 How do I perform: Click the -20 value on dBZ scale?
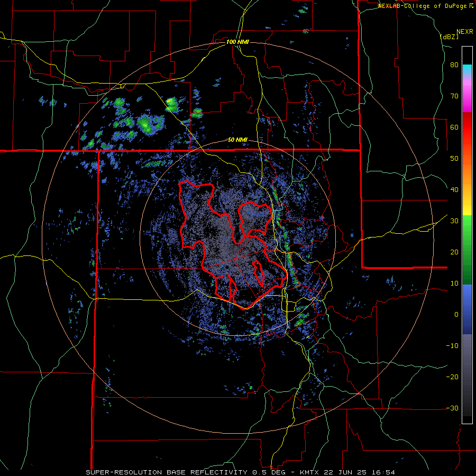pos(452,377)
